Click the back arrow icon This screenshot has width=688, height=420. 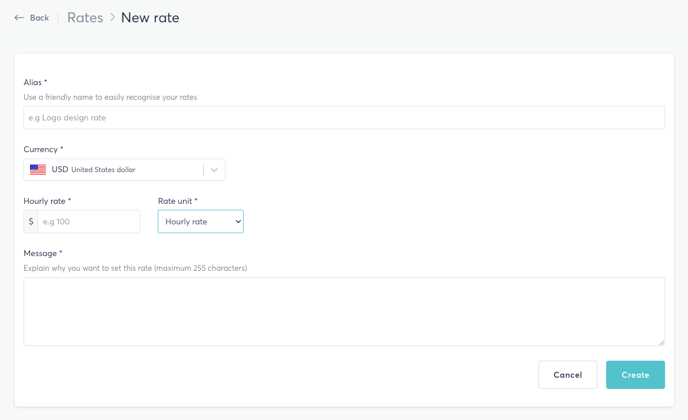point(19,18)
